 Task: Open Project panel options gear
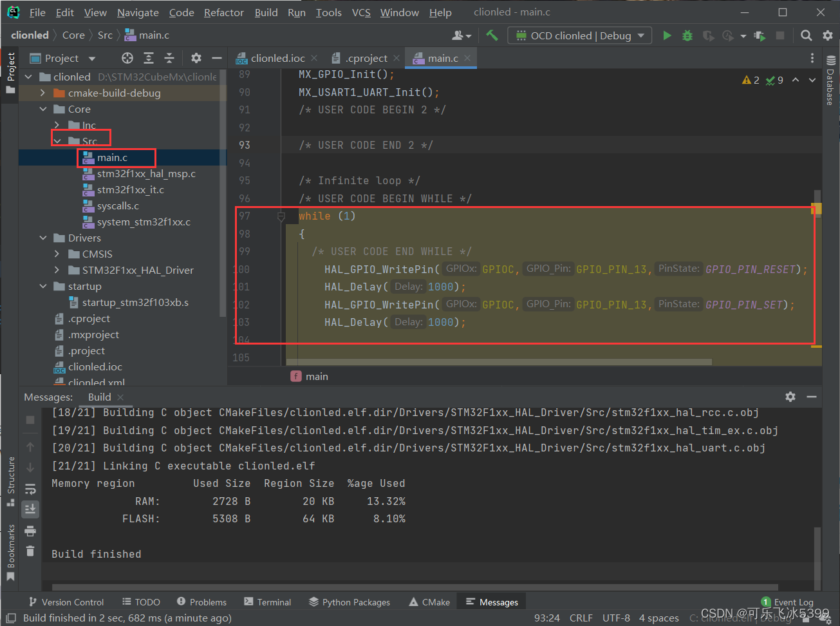(196, 58)
